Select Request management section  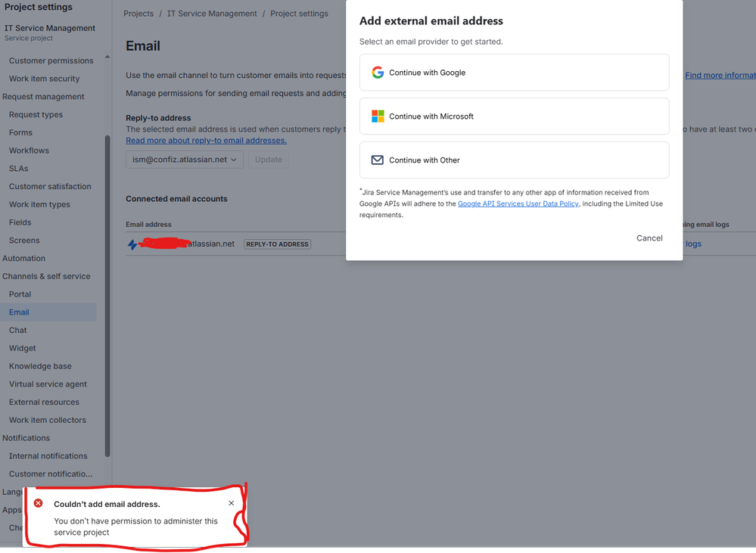click(43, 96)
